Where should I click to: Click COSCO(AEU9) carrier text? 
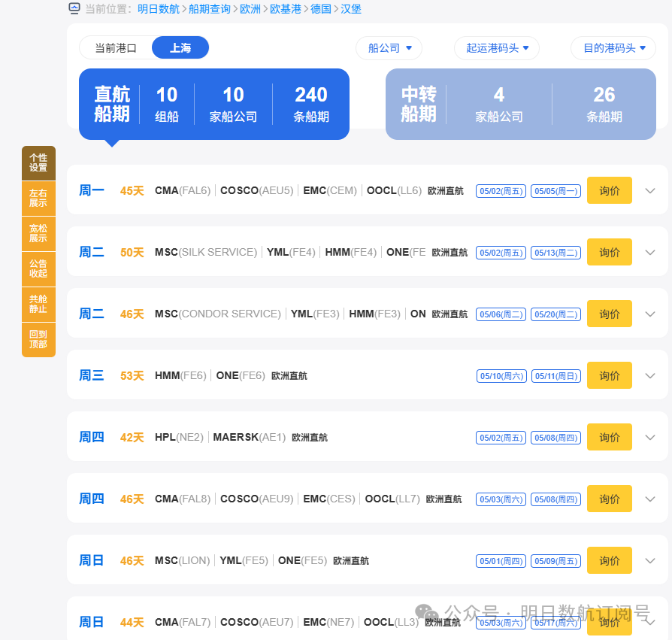click(257, 499)
